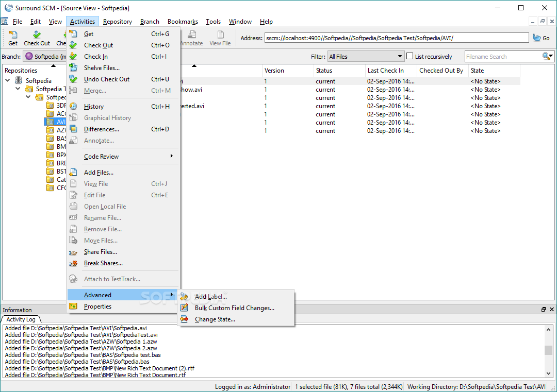Sort by the State column header

pyautogui.click(x=494, y=70)
